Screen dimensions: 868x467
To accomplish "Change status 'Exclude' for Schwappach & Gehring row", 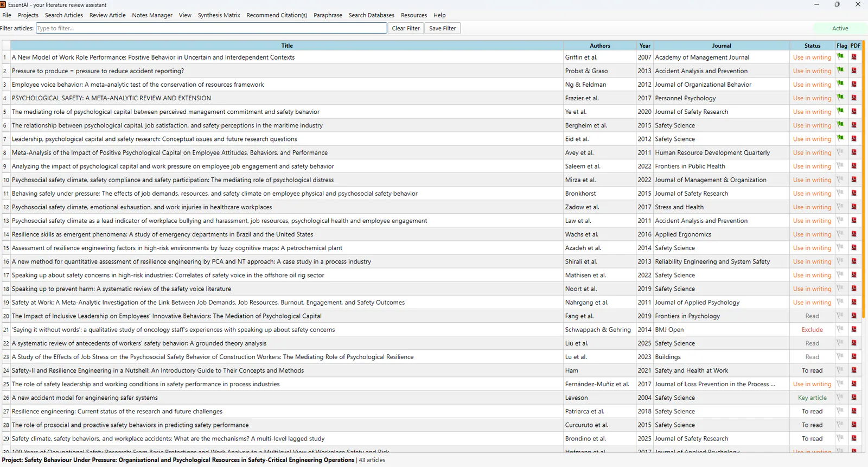I will pos(812,330).
